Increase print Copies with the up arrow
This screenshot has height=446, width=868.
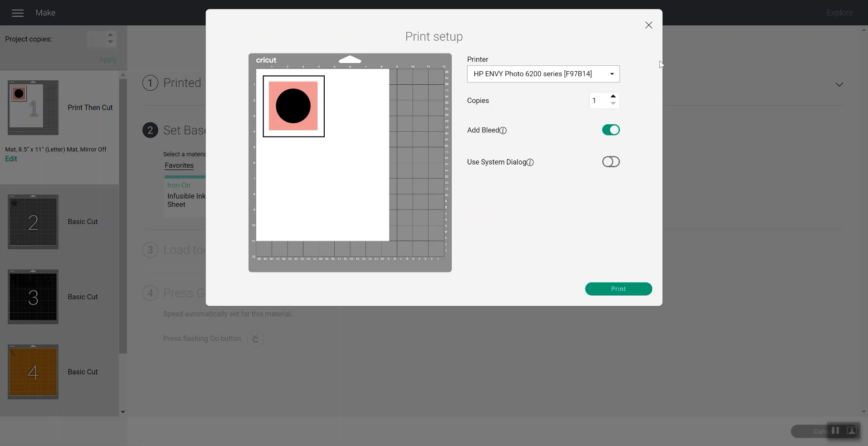(613, 97)
